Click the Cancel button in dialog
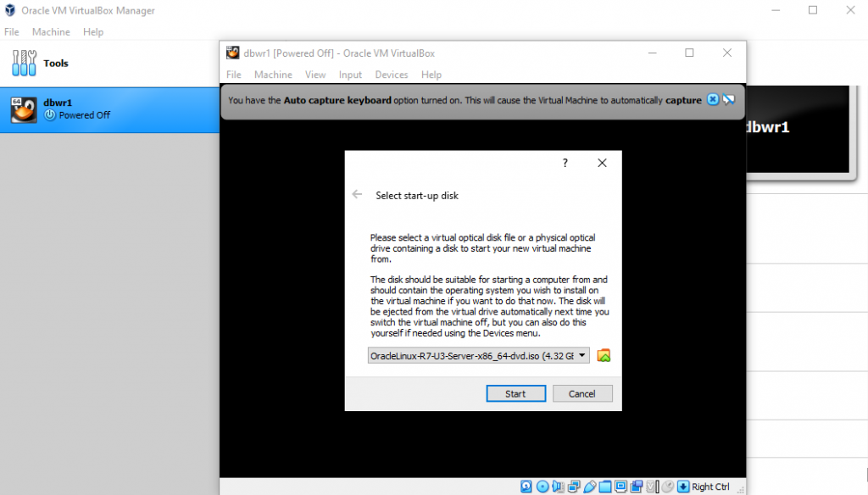Screen dimensions: 868x495 pos(581,393)
